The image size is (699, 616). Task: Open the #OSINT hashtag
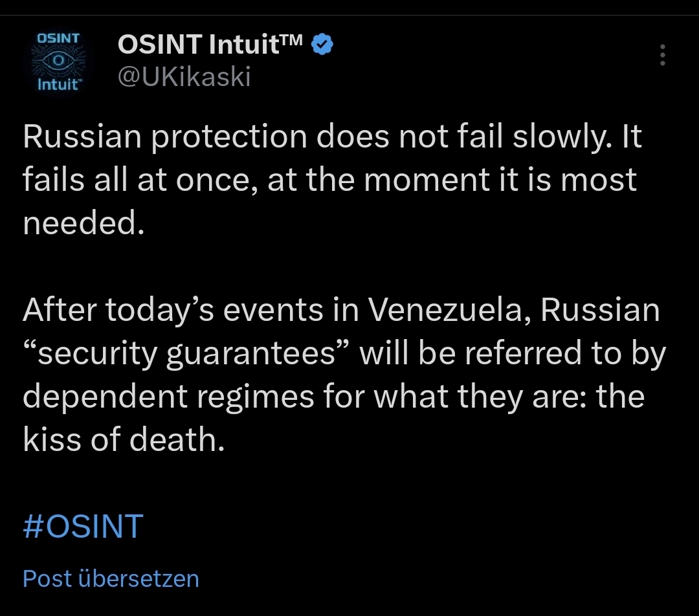pyautogui.click(x=83, y=526)
